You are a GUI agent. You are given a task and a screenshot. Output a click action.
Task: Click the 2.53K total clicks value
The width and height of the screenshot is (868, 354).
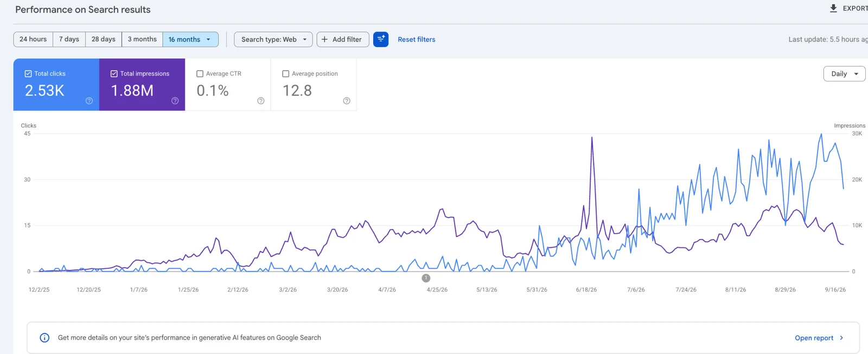coord(44,91)
